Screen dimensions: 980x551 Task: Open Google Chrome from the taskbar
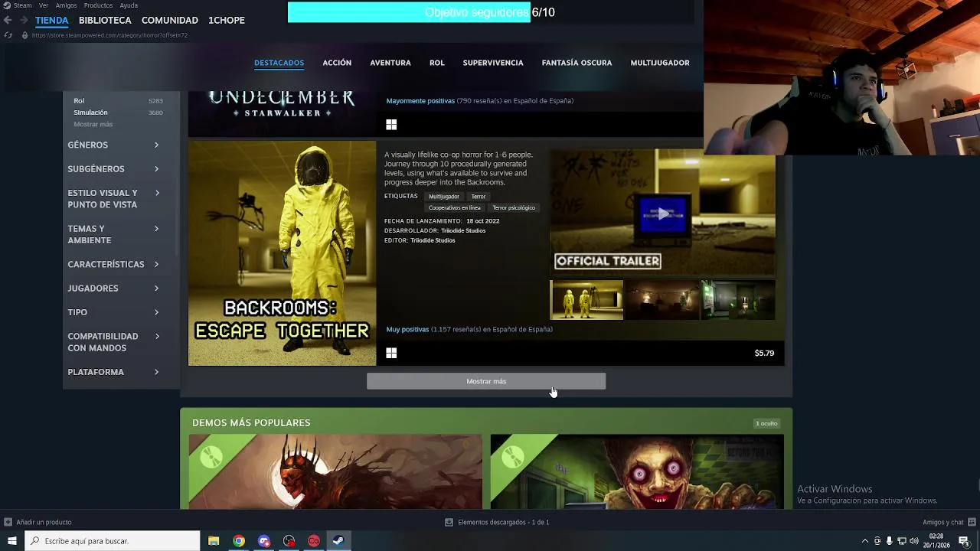239,541
